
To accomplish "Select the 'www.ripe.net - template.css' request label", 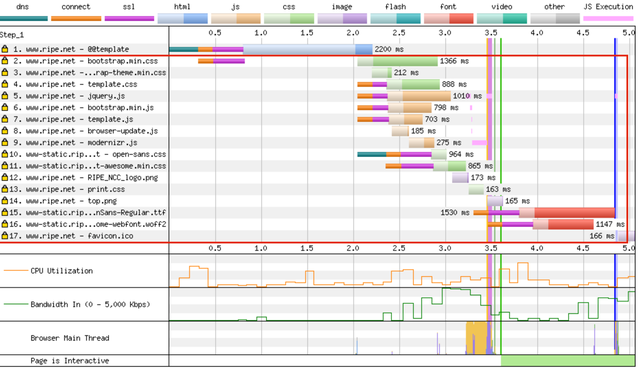I will (x=82, y=84).
